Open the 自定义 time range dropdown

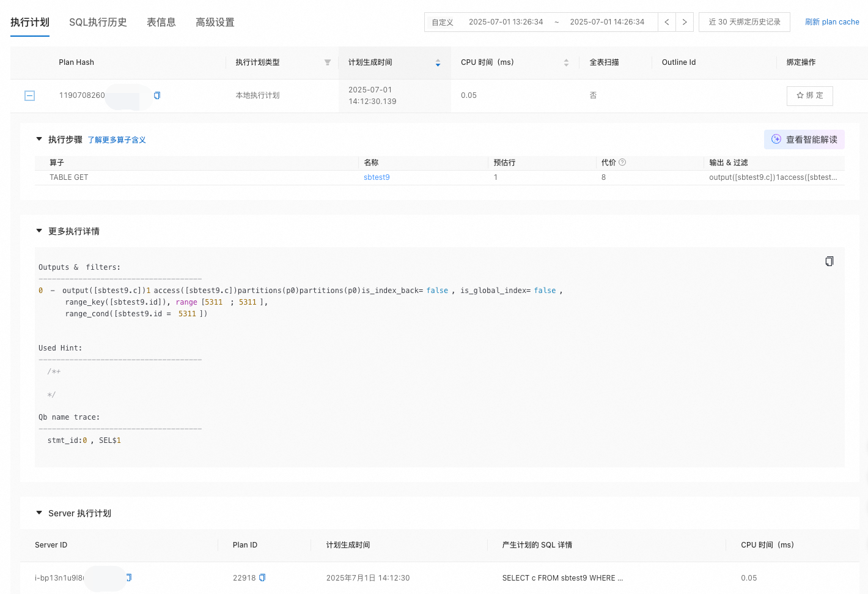[443, 22]
